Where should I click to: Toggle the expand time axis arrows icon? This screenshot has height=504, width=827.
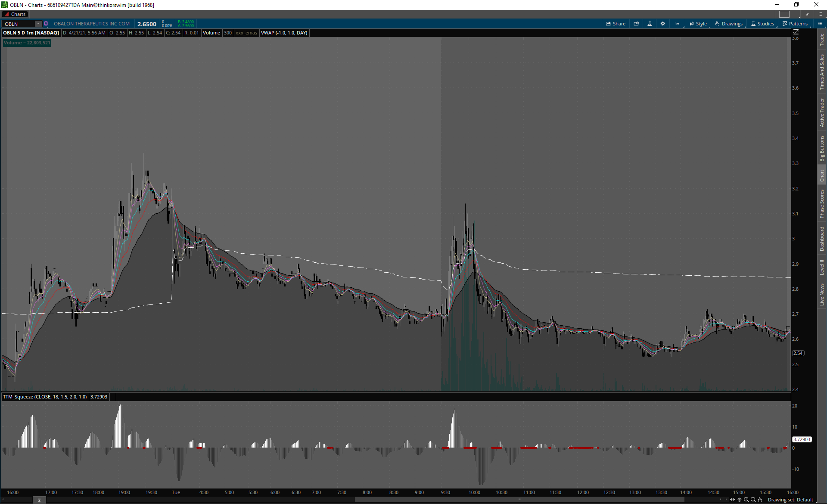[x=732, y=500]
